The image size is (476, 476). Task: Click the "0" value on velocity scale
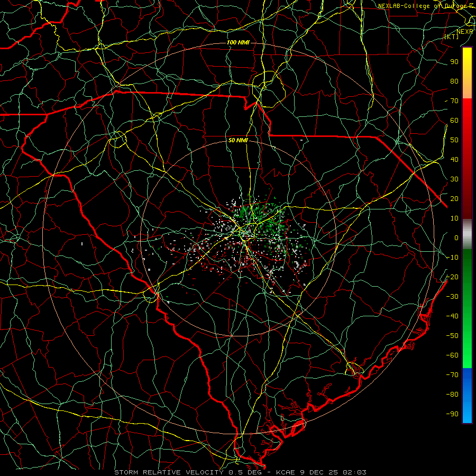456,237
